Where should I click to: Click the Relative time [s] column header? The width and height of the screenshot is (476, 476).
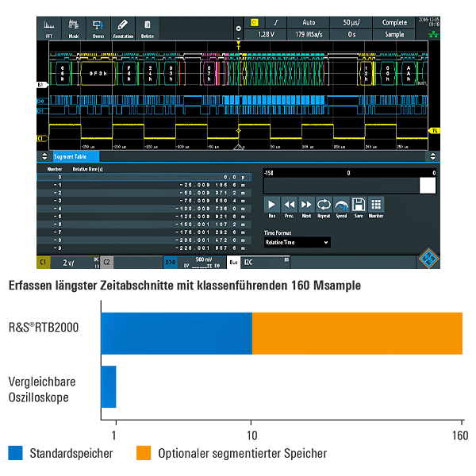87,169
